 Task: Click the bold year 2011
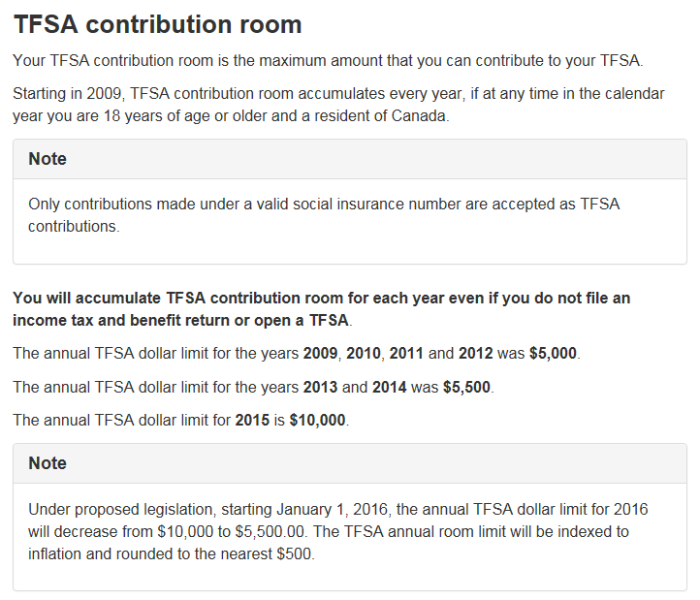[406, 353]
